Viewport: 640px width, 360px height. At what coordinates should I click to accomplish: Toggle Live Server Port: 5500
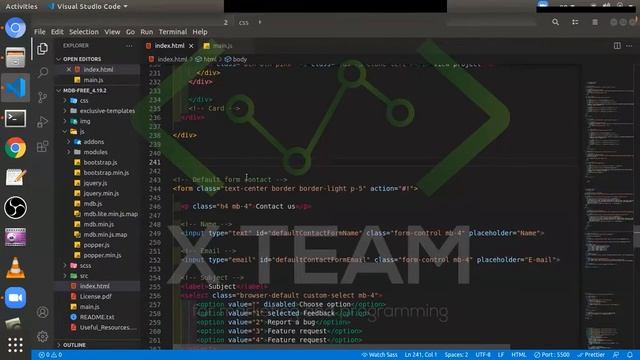click(552, 355)
